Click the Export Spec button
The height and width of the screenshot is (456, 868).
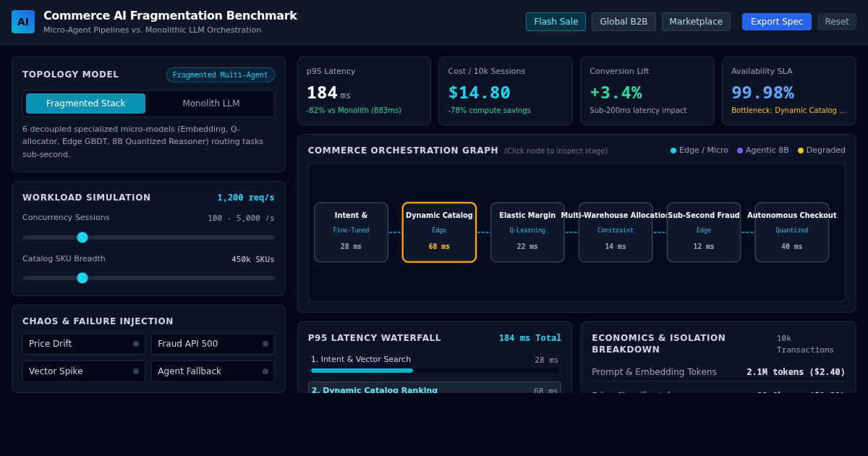pos(777,22)
